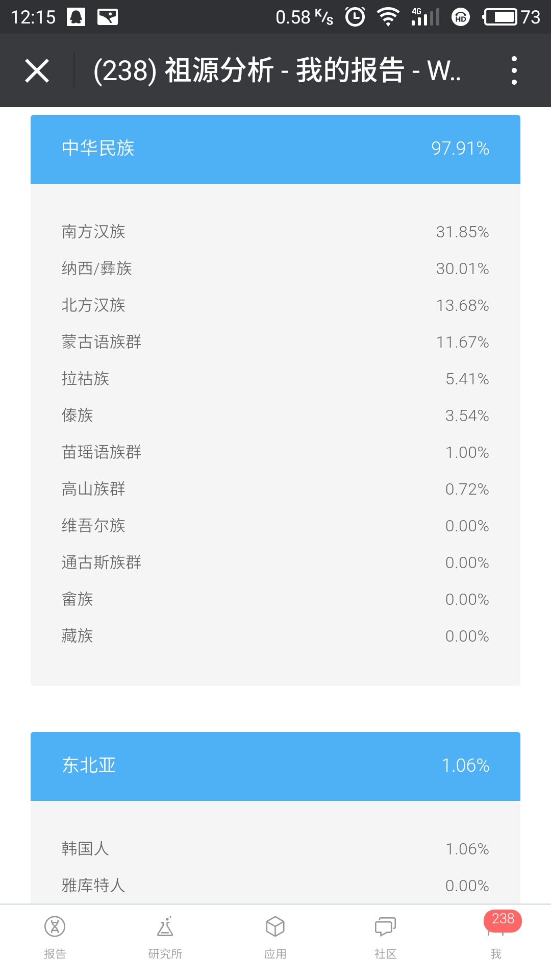This screenshot has width=551, height=980.
Task: Select the 南方汉族 row
Action: pyautogui.click(x=275, y=232)
